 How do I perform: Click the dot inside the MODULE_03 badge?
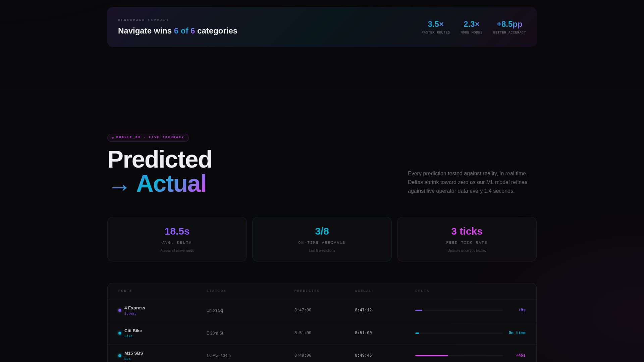[x=113, y=138]
